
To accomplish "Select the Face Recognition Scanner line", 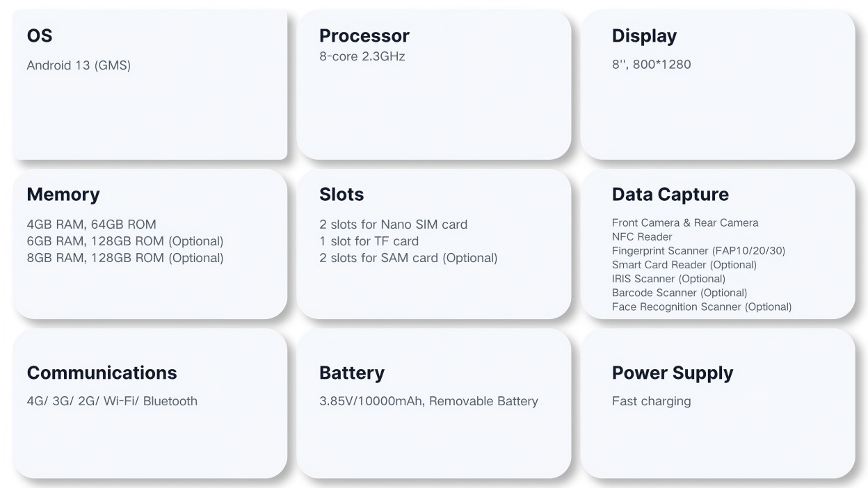I will pos(701,307).
